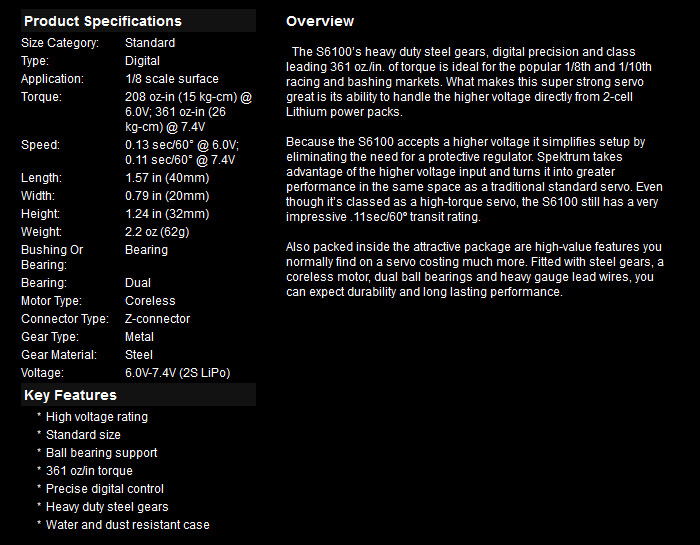Click the Gear Material Steel value
Screen dimensions: 700x545
(139, 355)
